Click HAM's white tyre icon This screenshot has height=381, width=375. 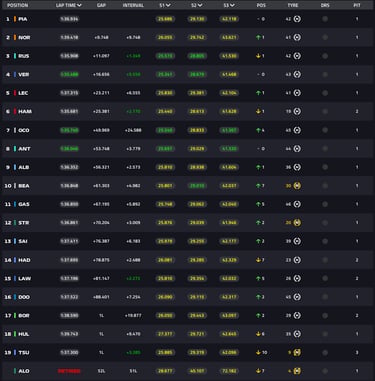(297, 111)
